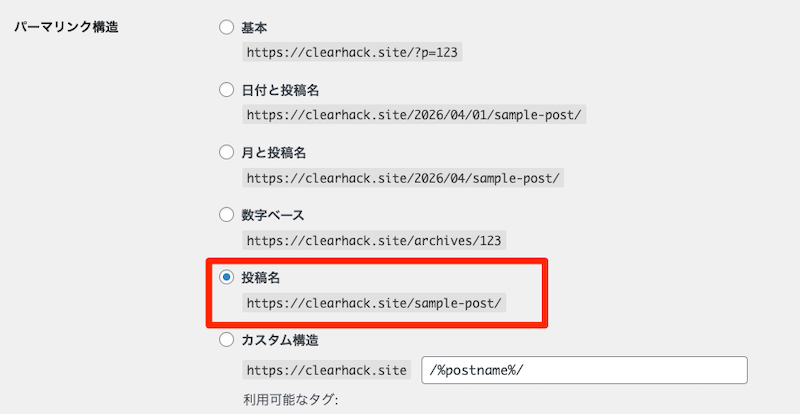Screen dimensions: 800x414
Task: Click the 2026/04/sample-post example URL
Action: 404,178
